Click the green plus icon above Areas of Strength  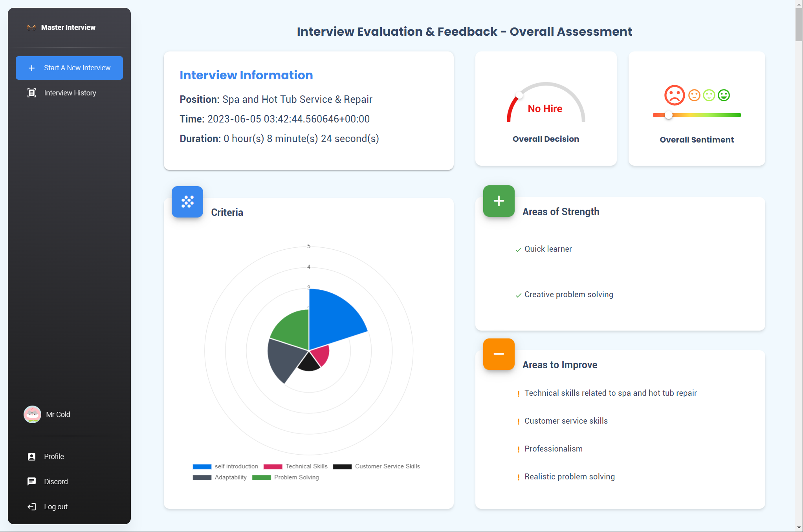coord(498,201)
